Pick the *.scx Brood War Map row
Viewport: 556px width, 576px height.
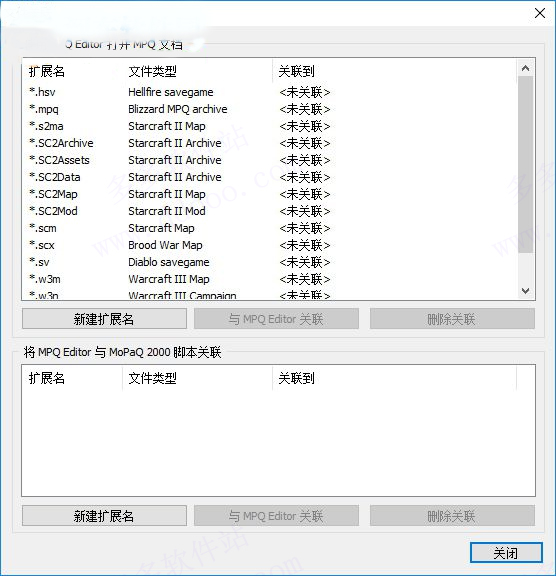(269, 245)
